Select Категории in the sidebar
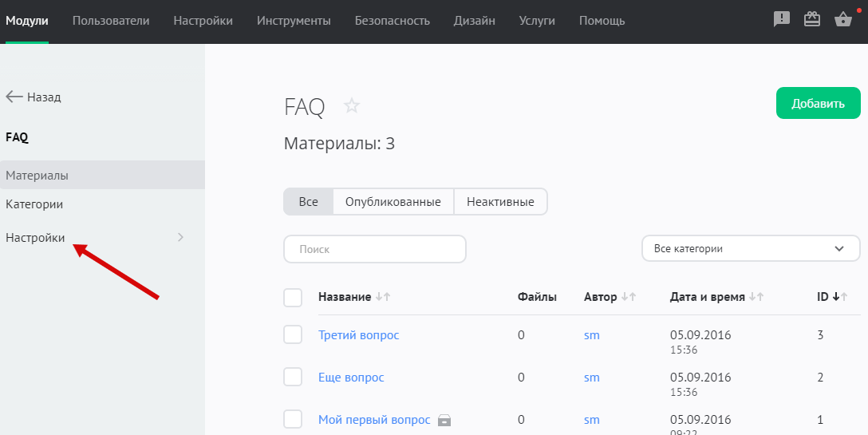868x435 pixels. 34,204
